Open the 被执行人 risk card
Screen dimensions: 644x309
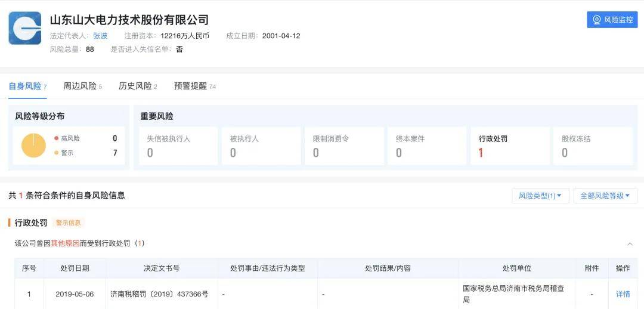click(x=261, y=146)
